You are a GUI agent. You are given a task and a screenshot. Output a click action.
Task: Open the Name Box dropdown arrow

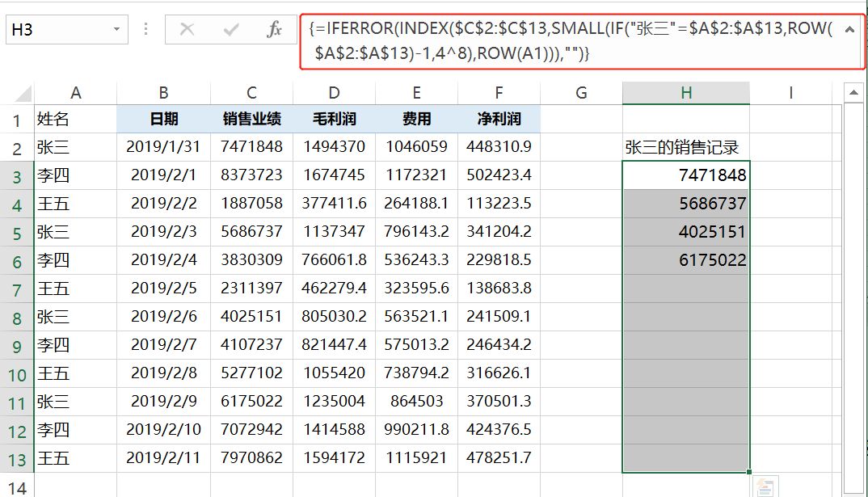click(x=116, y=29)
